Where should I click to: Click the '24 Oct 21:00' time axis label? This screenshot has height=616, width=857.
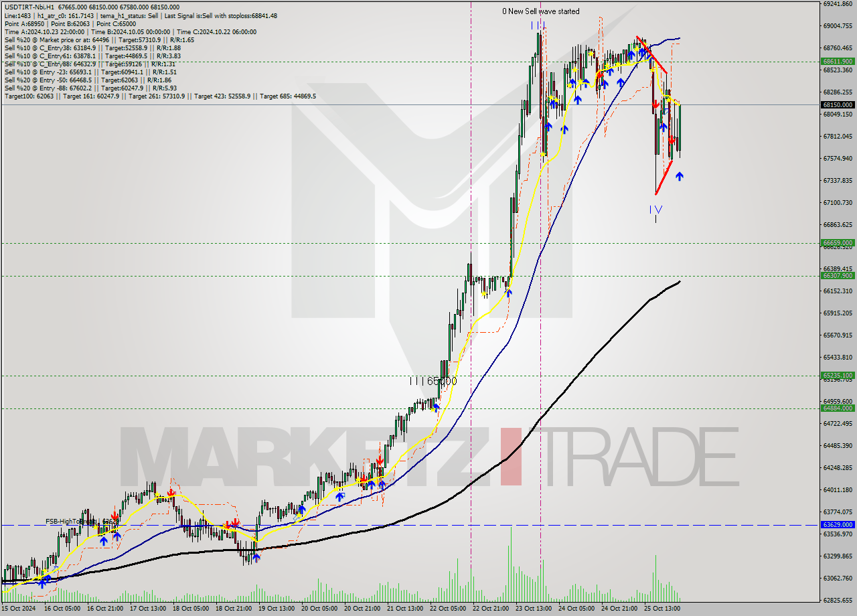tap(619, 609)
